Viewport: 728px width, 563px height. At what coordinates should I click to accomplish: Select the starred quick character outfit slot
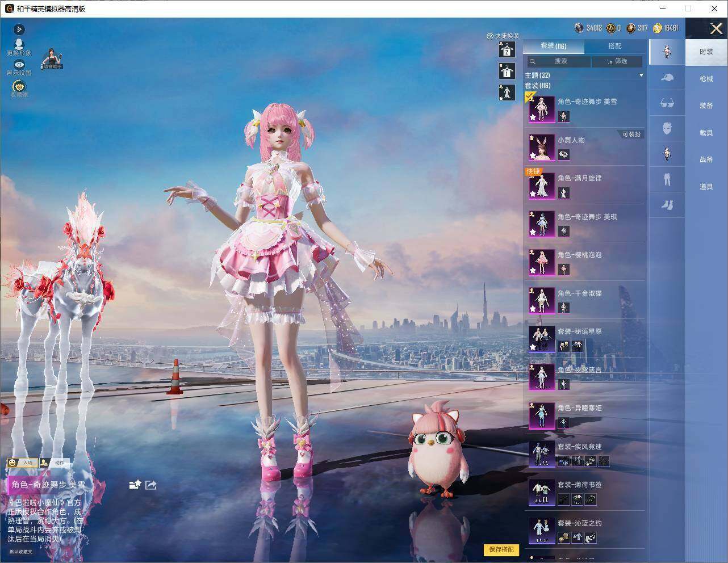(x=507, y=93)
